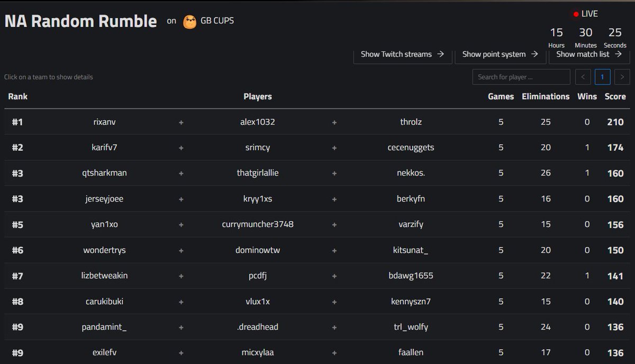Open the GB CUPS link
Viewport: 635px width, 364px height.
pos(217,21)
